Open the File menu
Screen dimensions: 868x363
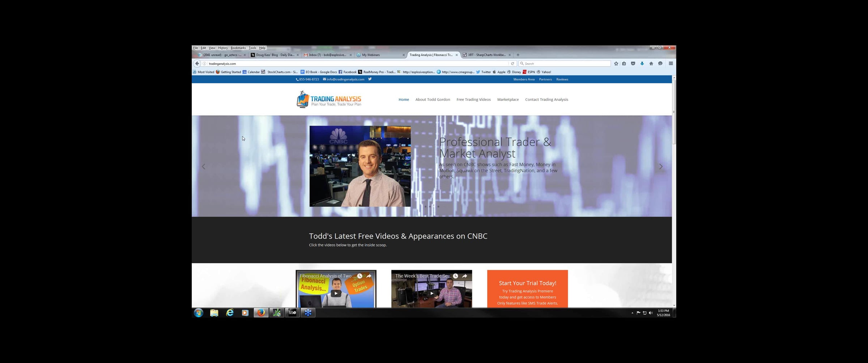coord(195,48)
